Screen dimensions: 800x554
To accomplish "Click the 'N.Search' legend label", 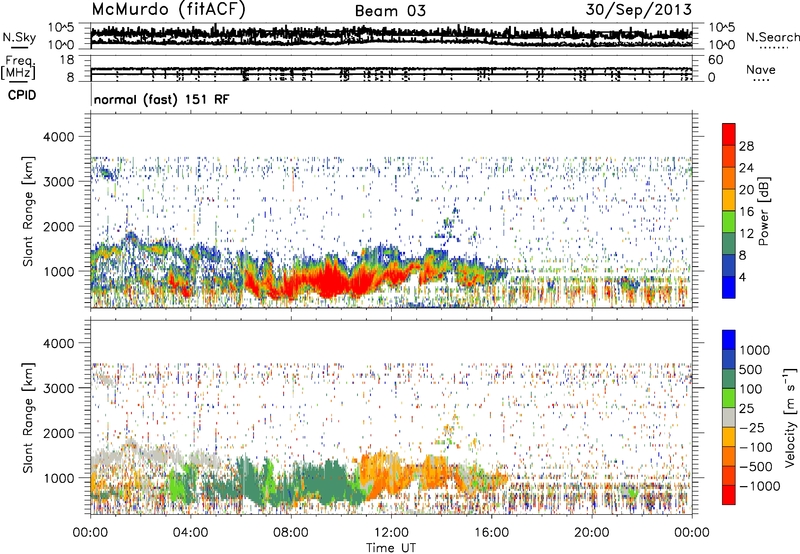I will tap(772, 37).
